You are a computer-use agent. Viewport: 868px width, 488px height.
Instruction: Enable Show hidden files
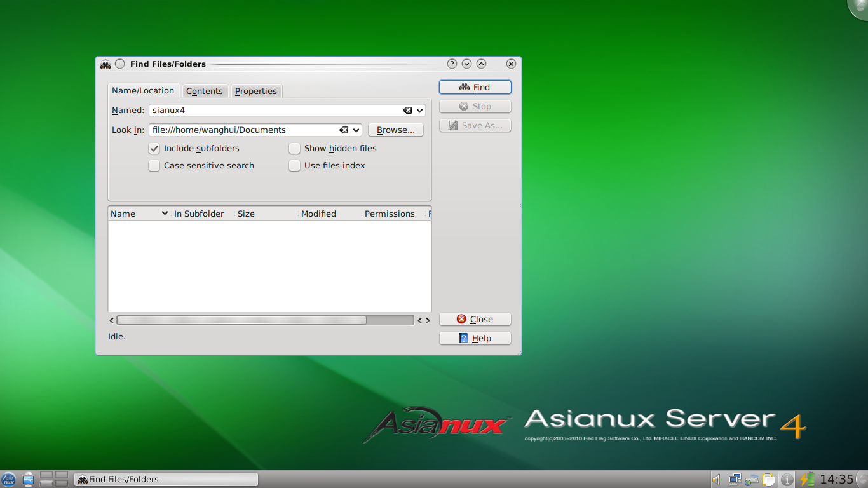point(294,149)
